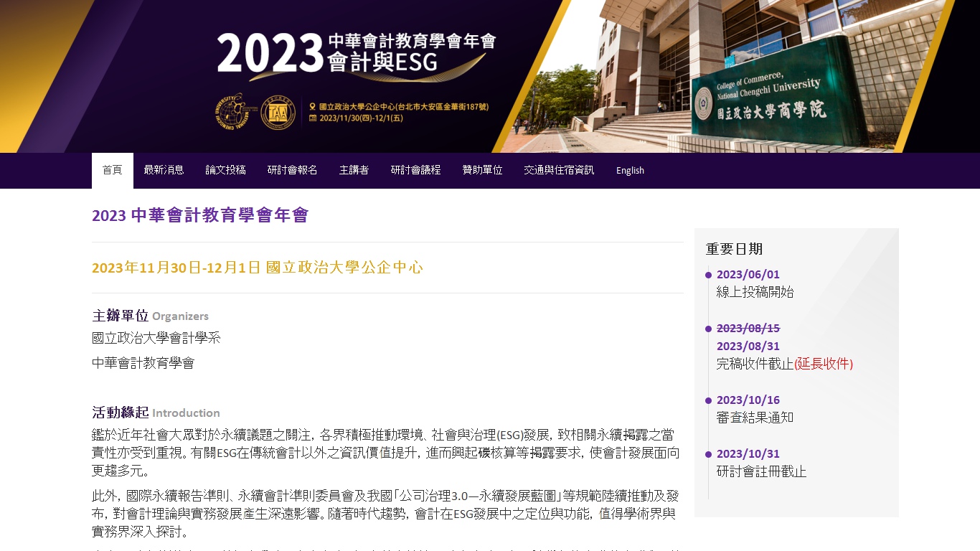Open the 主講者 speakers page
The image size is (980, 551).
point(354,171)
